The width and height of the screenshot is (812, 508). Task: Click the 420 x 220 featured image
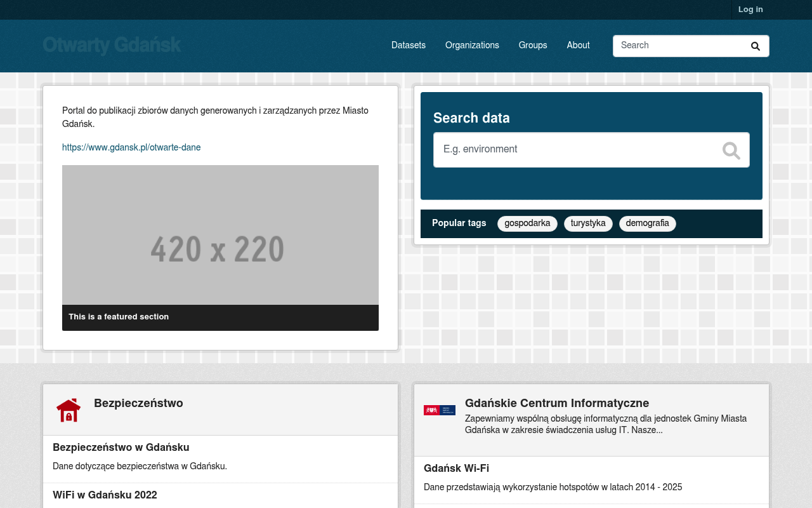pyautogui.click(x=220, y=235)
